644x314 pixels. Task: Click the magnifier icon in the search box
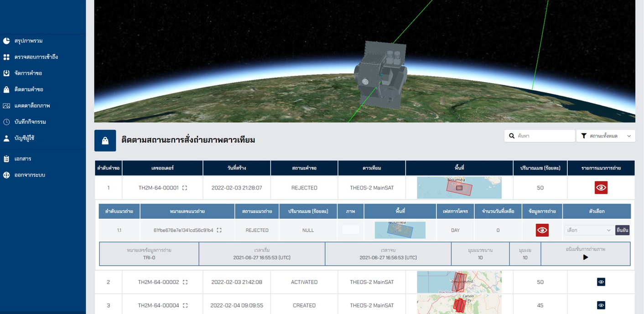pos(511,135)
